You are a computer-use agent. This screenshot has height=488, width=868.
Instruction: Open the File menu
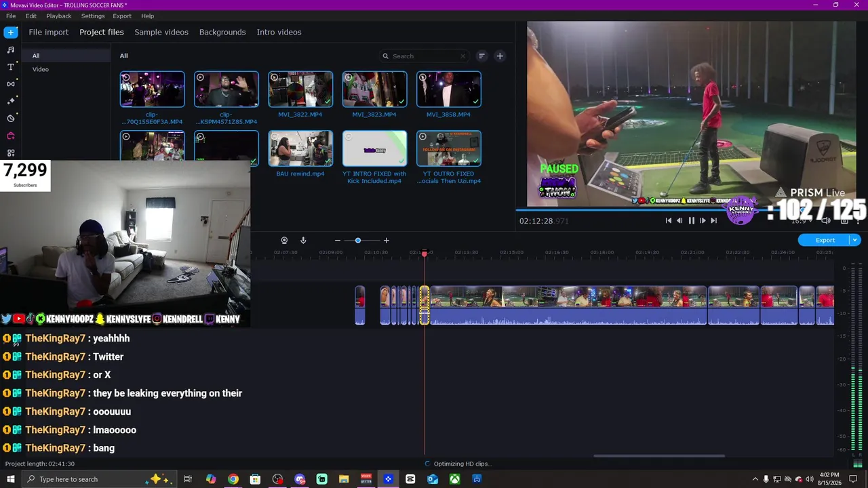pos(11,16)
